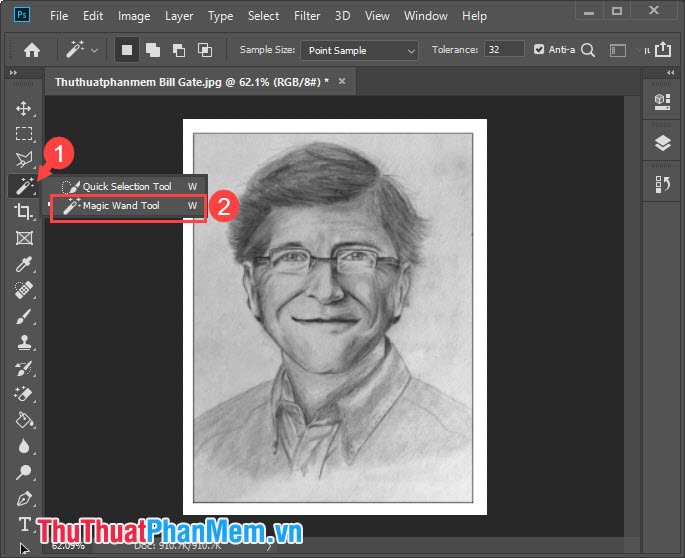Open the Sample Size dropdown

359,51
